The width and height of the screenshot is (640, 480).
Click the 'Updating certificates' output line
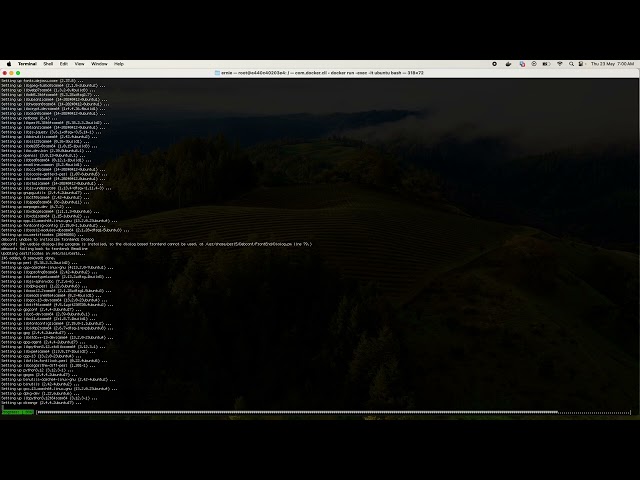(x=43, y=253)
